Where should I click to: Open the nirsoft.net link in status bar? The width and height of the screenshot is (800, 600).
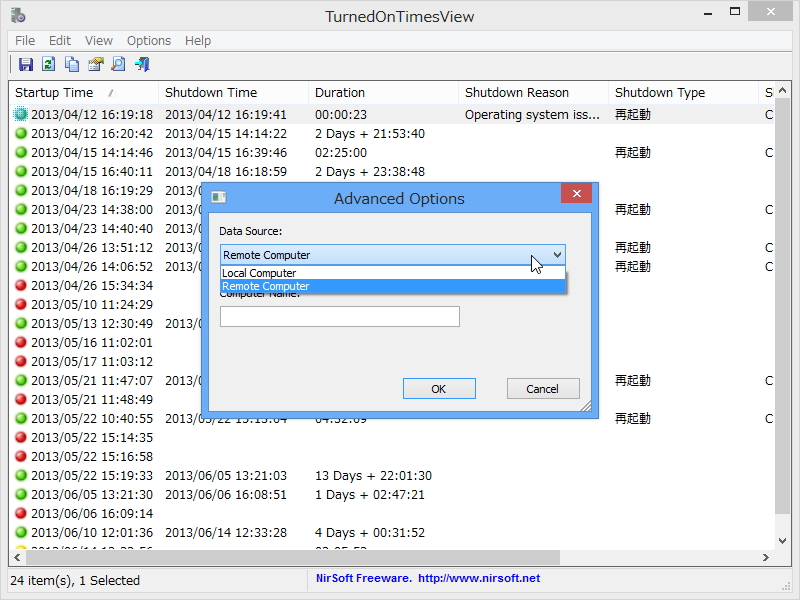pos(479,578)
